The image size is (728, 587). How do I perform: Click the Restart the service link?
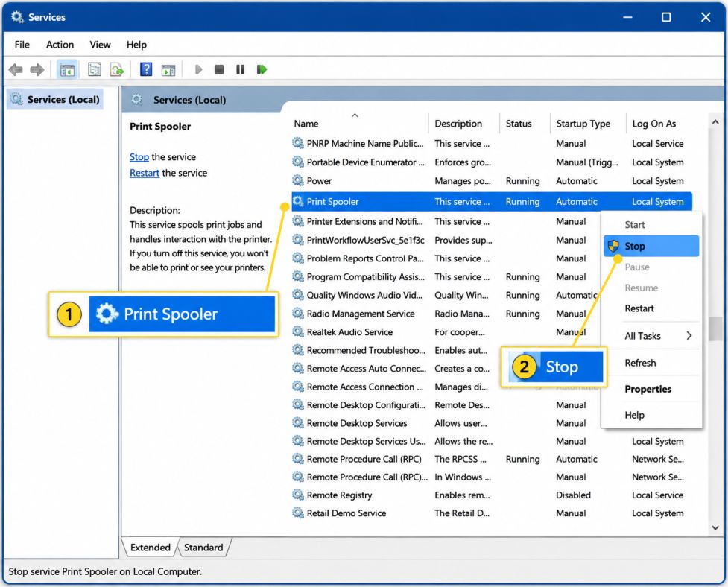[145, 173]
